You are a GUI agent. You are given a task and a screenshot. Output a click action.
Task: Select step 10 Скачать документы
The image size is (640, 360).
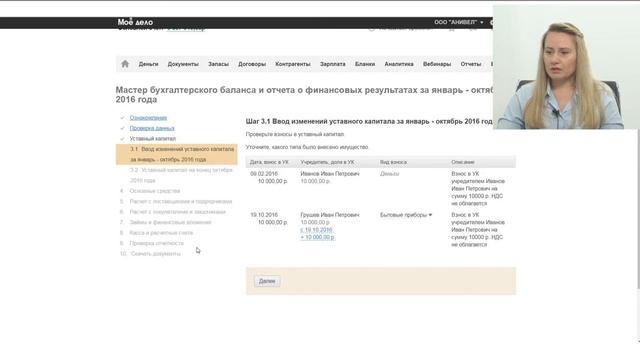156,254
